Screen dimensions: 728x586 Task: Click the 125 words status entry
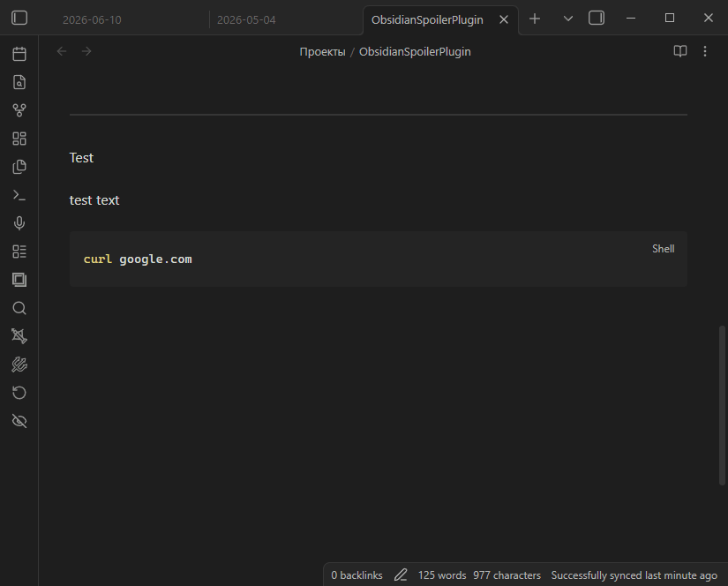[x=442, y=575]
